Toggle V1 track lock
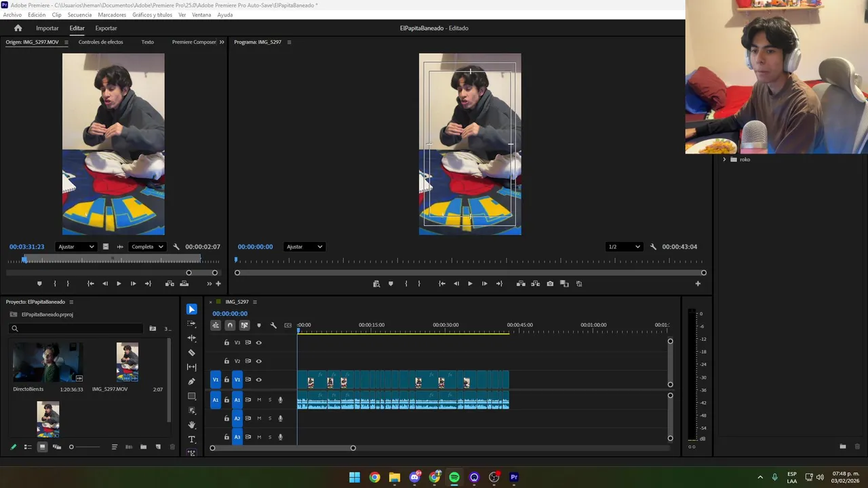 coord(226,380)
